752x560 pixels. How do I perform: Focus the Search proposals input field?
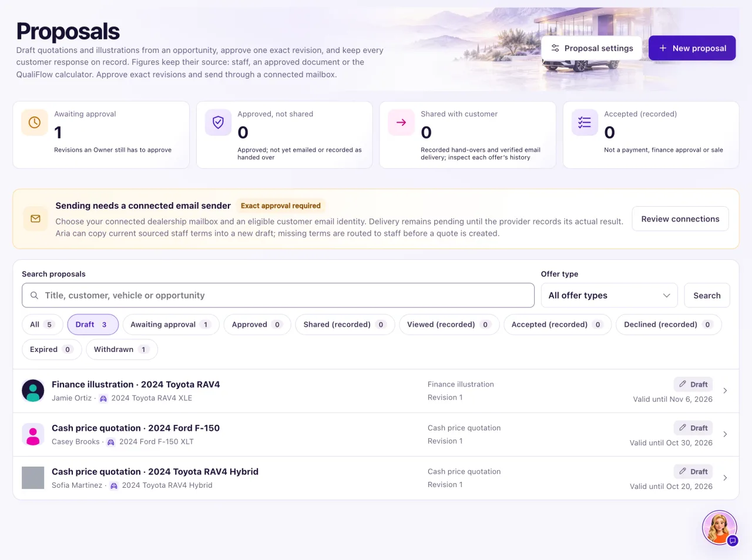[278, 296]
